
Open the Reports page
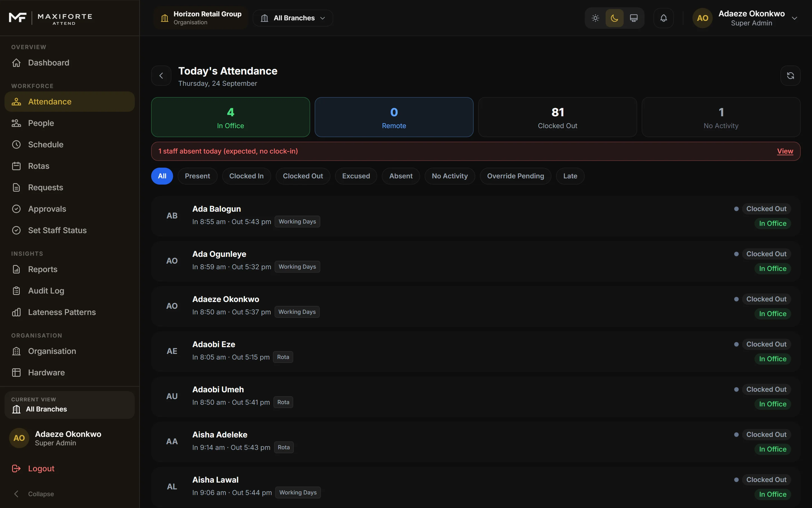click(x=69, y=270)
